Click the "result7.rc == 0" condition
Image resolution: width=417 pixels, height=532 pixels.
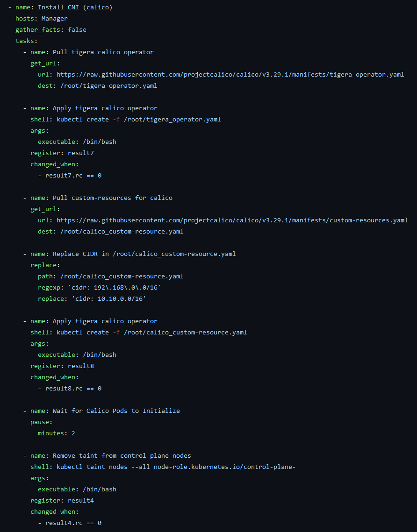tap(73, 175)
